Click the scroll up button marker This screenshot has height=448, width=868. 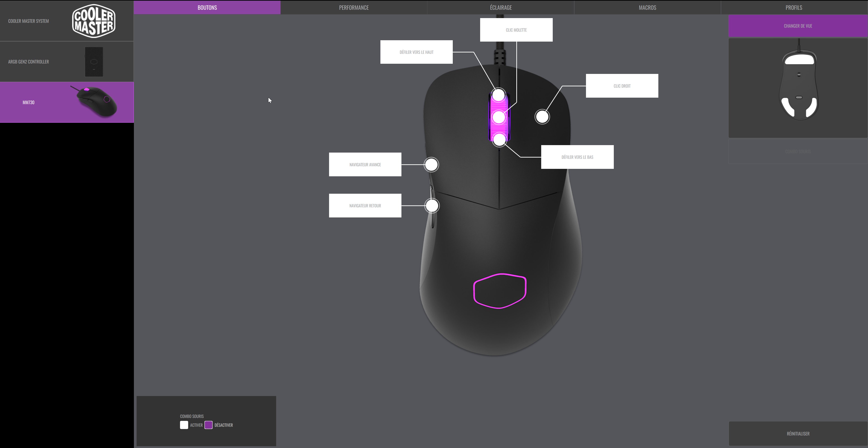pyautogui.click(x=499, y=95)
